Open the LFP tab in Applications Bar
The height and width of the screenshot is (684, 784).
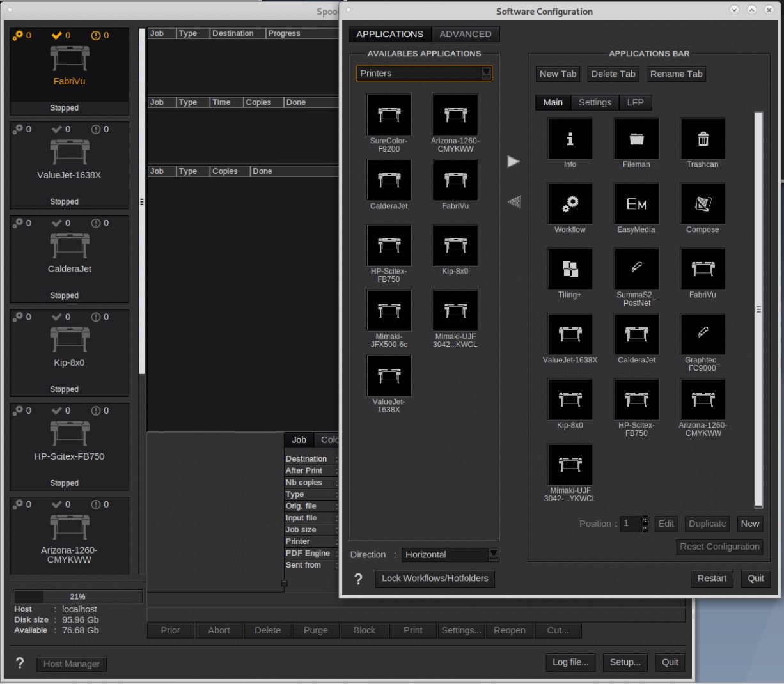click(x=635, y=102)
